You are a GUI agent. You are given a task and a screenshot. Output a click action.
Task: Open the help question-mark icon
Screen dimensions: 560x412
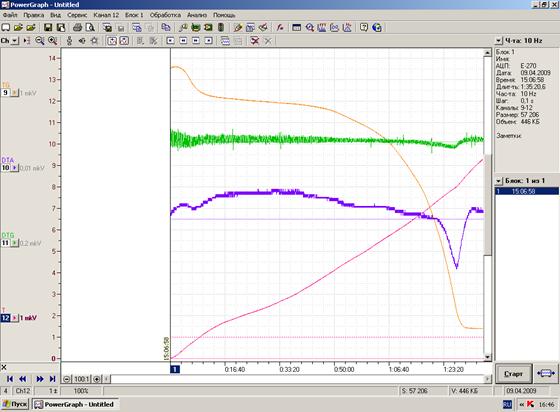coord(364,27)
